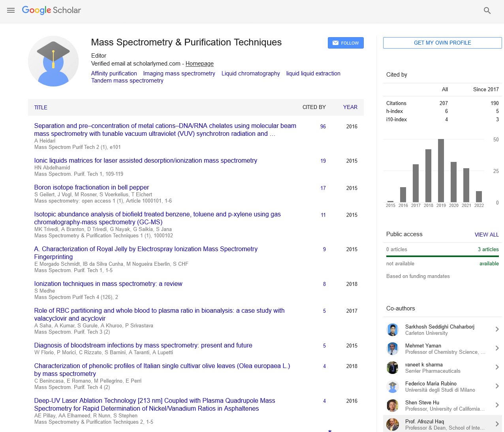Screen dimensions: 504x432
Task: Expand Mehmet Yaman co-author chevron
Action: pyautogui.click(x=497, y=348)
